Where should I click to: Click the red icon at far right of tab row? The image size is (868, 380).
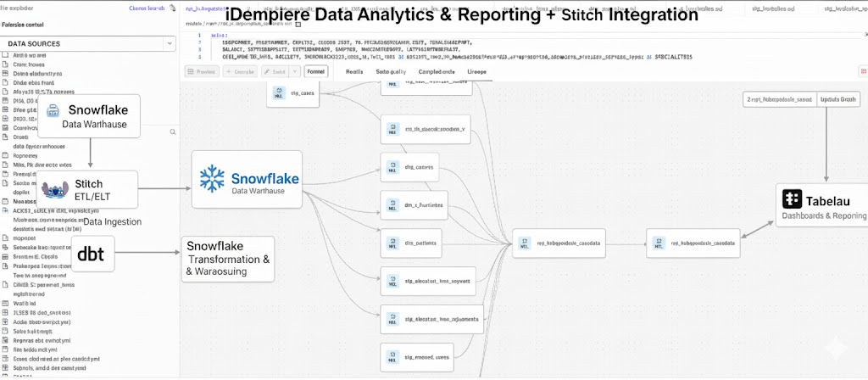[x=863, y=71]
